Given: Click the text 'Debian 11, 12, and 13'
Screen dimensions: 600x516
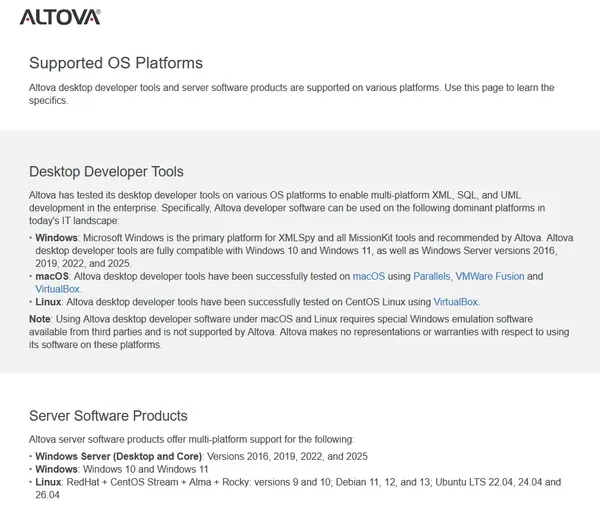Looking at the screenshot, I should (383, 482).
